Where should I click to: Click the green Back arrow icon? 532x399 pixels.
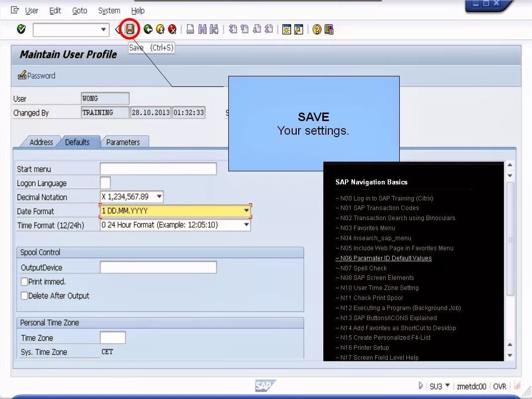(148, 30)
